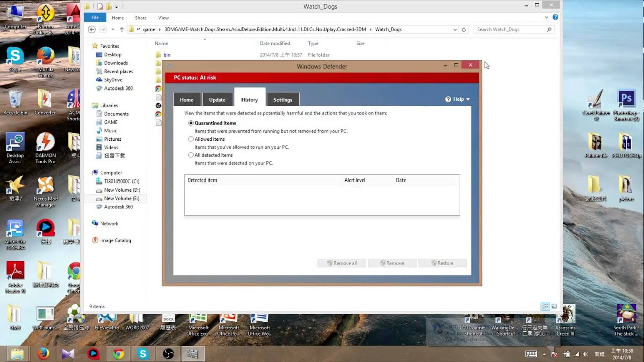
Task: Click the 'game' breadcrumb in address bar
Action: tap(149, 29)
